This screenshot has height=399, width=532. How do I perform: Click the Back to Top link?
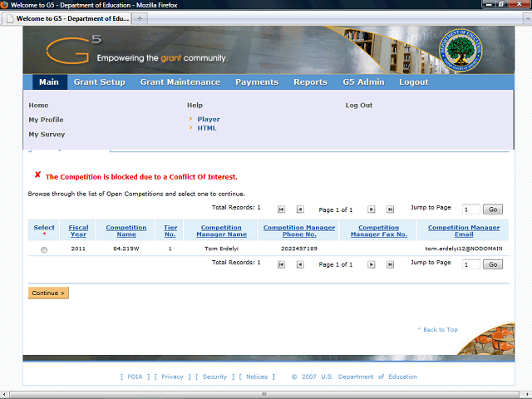[x=437, y=330]
